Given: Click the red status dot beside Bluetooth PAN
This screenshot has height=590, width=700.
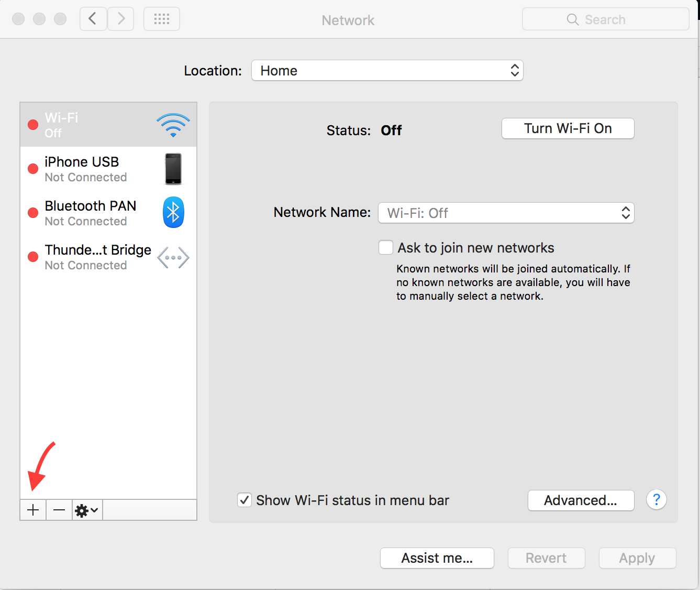Looking at the screenshot, I should coord(33,213).
